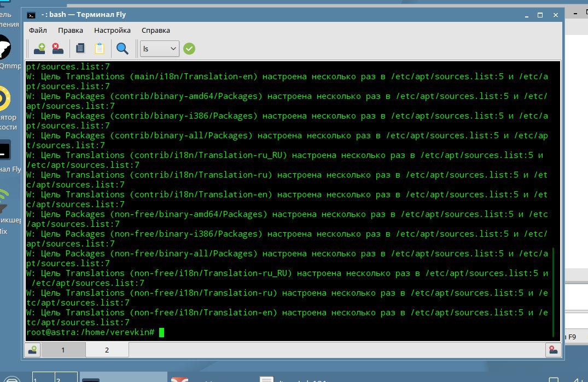Click the window title 'bash — Терминал Fly'
Image resolution: width=588 pixels, height=382 pixels.
pyautogui.click(x=88, y=15)
